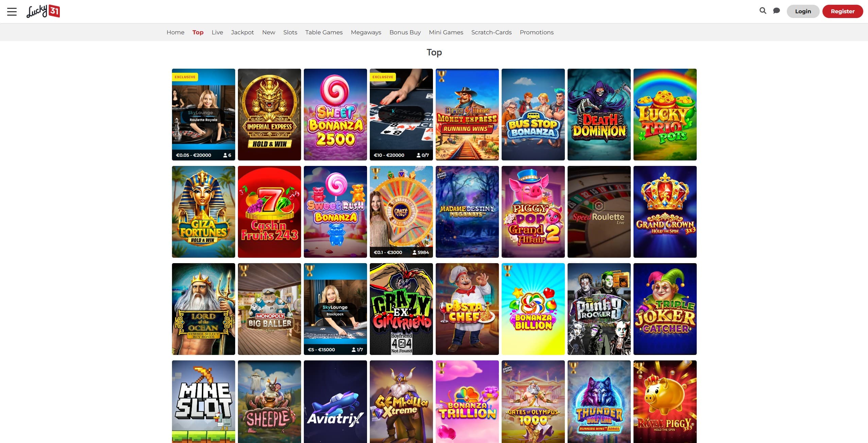Open the Slots tab

(x=290, y=32)
